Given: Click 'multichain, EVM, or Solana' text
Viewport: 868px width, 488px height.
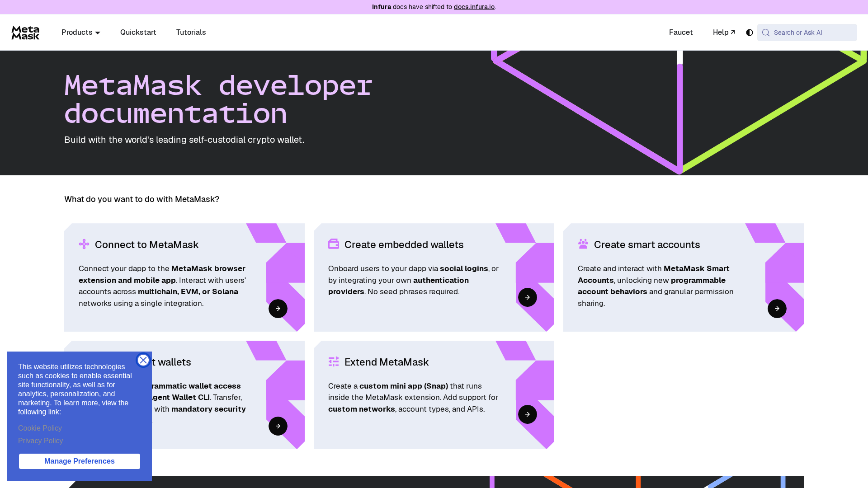Looking at the screenshot, I should (x=188, y=291).
